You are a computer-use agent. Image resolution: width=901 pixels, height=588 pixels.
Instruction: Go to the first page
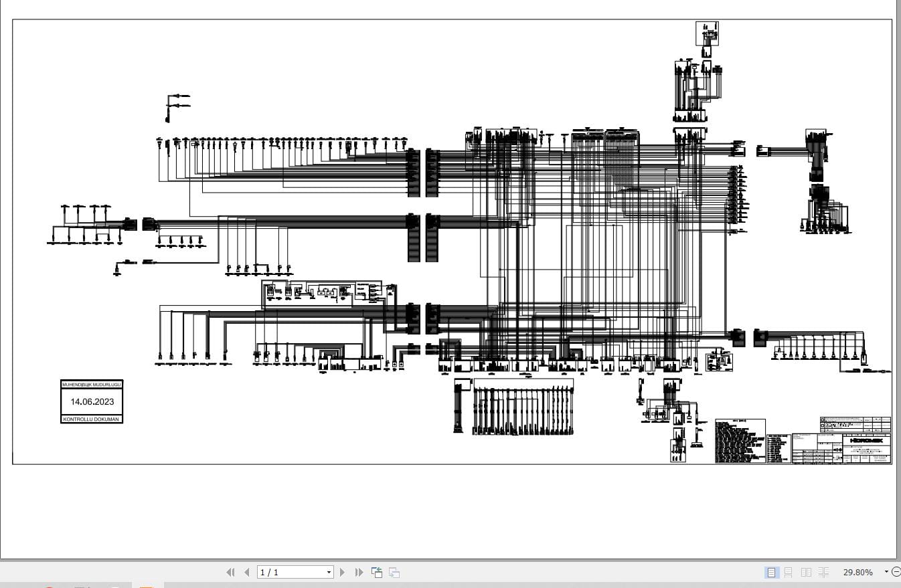230,572
